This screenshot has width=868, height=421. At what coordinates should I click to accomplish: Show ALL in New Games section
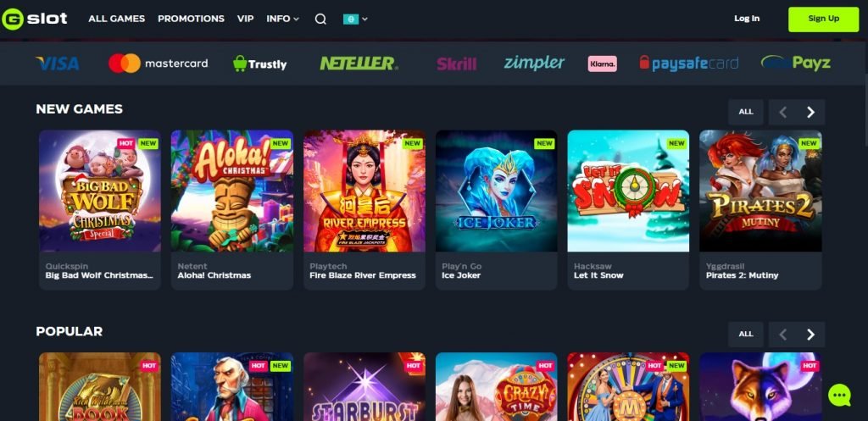click(x=746, y=113)
